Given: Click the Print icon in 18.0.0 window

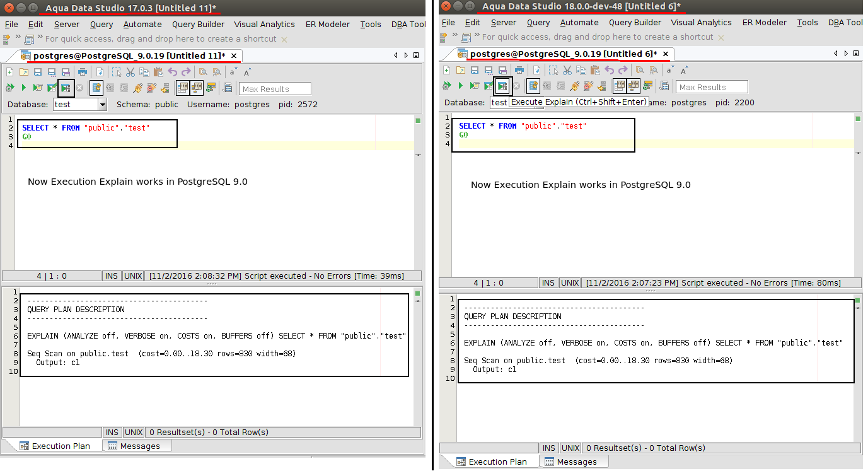Looking at the screenshot, I should pos(519,70).
